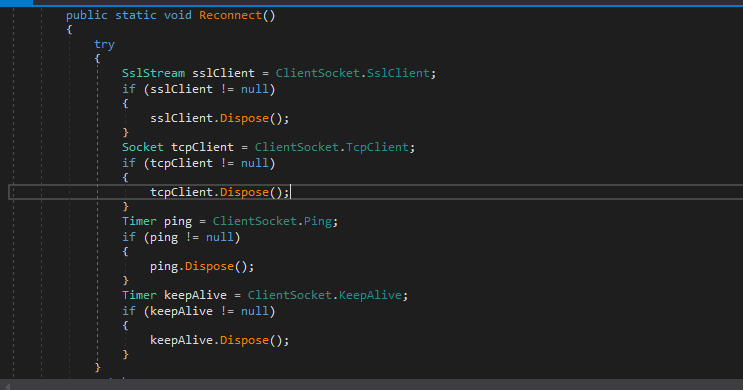Click 'if' on the keepAlive null check
The image size is (743, 390).
(129, 311)
